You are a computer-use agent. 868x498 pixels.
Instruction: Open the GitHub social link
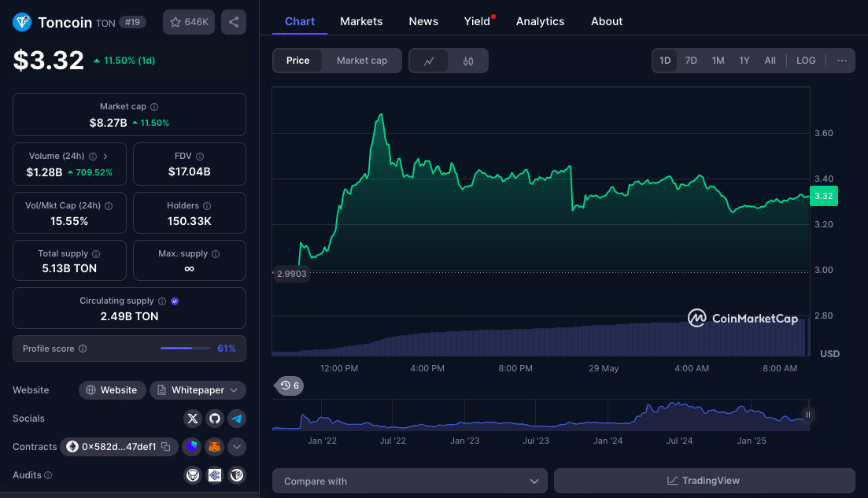pyautogui.click(x=215, y=419)
